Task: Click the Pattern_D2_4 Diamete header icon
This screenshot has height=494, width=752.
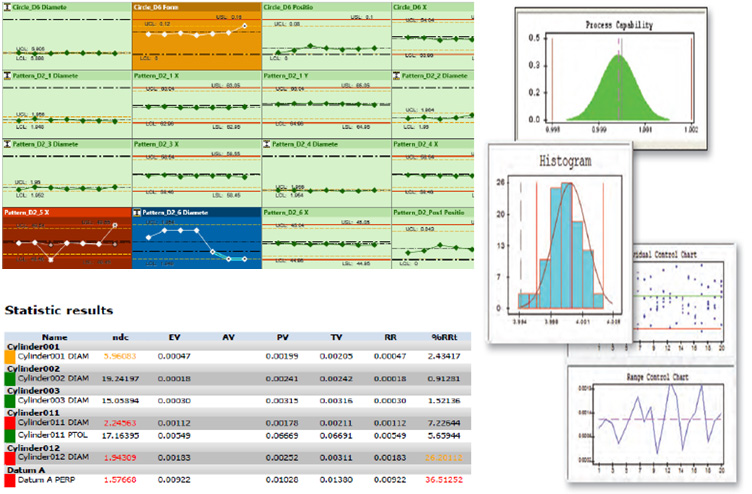Action: (267, 144)
